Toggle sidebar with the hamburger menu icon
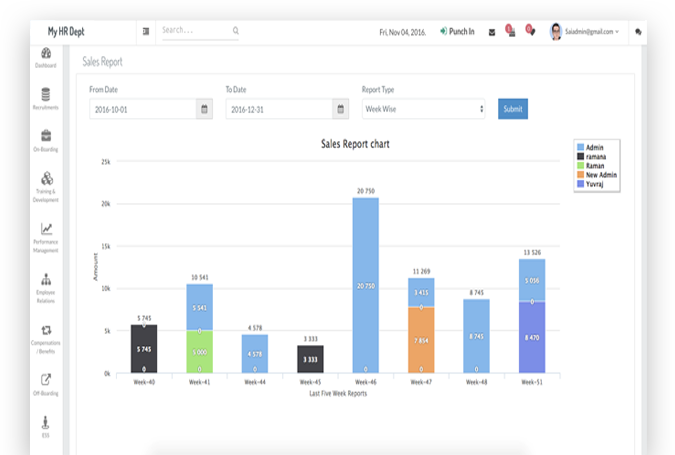 point(146,31)
